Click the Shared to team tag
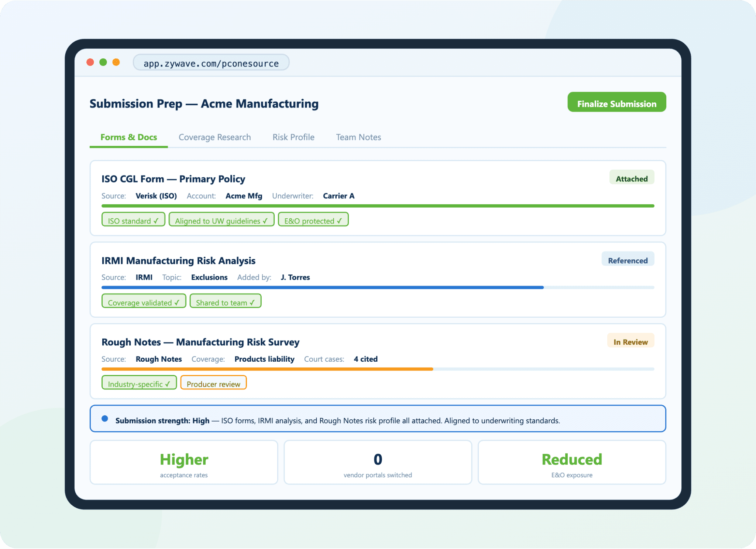 point(225,301)
